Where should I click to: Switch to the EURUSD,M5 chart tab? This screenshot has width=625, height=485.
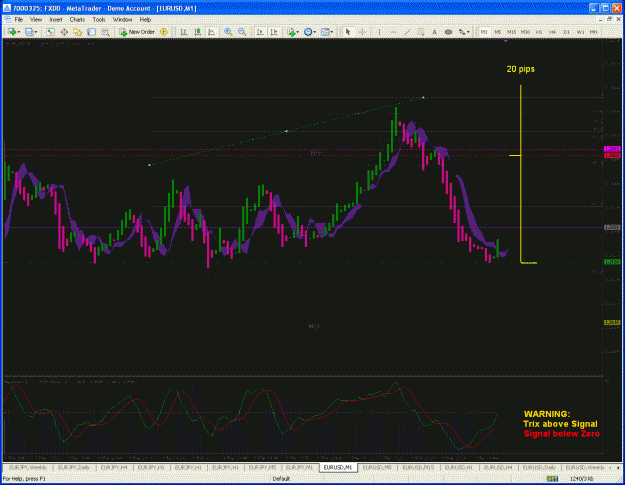click(x=377, y=467)
